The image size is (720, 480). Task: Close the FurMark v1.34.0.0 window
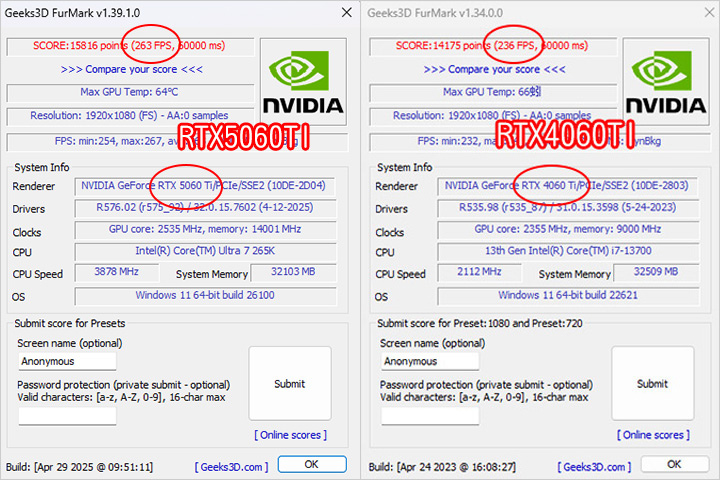709,12
